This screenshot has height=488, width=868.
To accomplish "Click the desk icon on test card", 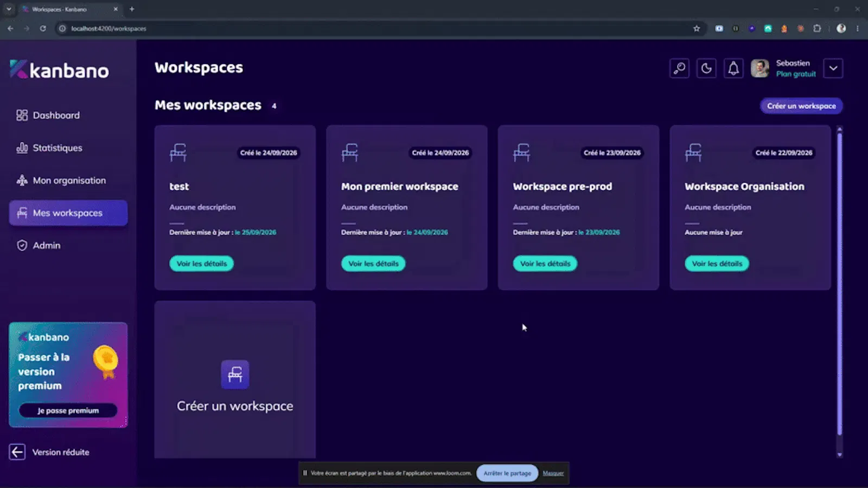I will click(178, 152).
